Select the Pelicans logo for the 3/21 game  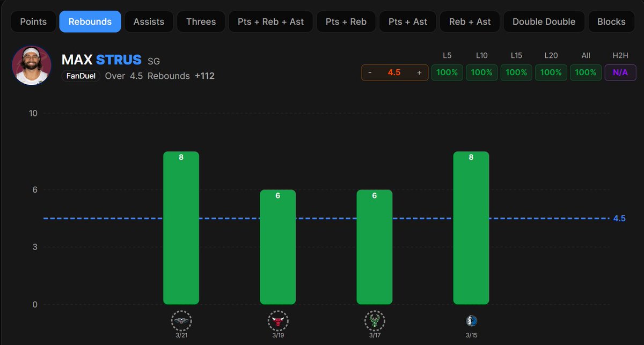[181, 320]
